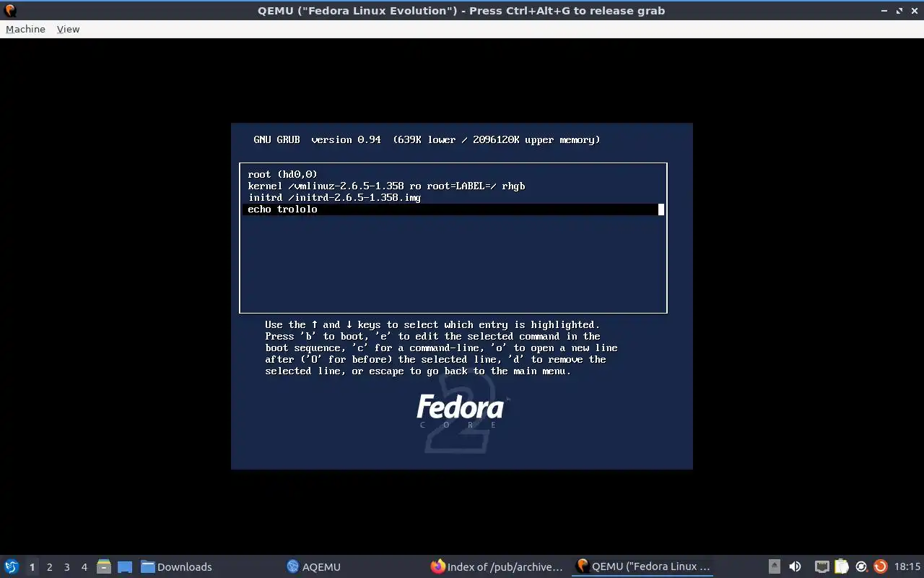Screen dimensions: 924x578
Task: Switch to workspace 2
Action: pos(49,566)
